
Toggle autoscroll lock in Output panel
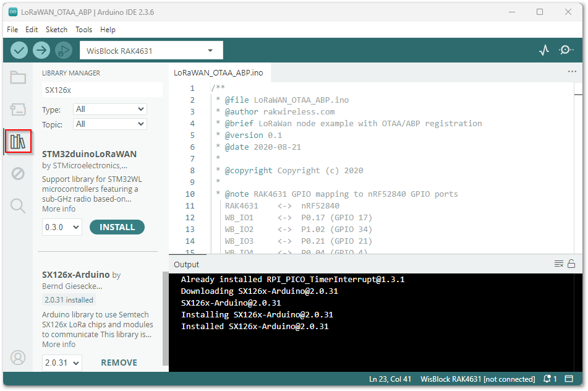(x=569, y=264)
